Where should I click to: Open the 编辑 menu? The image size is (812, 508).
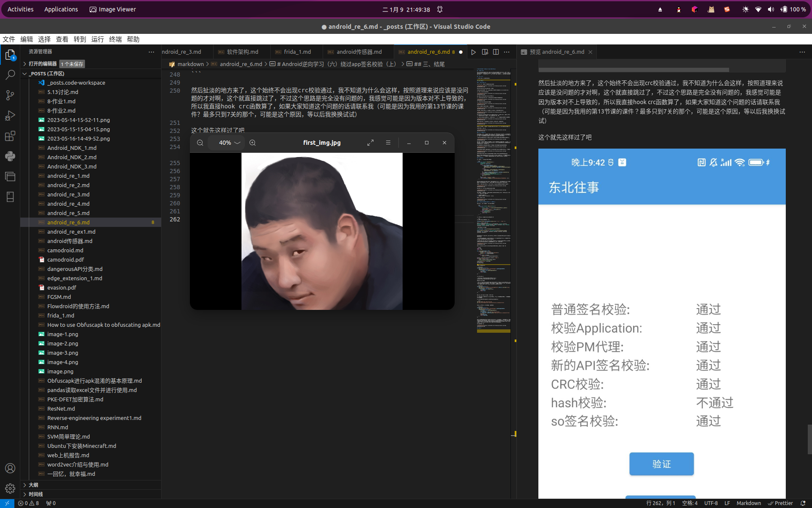pos(27,39)
